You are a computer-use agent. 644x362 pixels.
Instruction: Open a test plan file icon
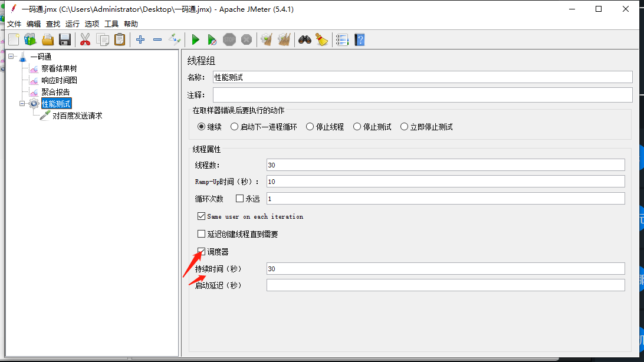[48, 40]
